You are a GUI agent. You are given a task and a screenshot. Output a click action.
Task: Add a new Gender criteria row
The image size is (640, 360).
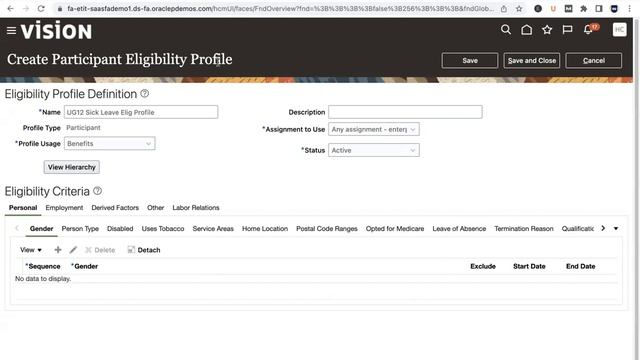[x=58, y=250]
